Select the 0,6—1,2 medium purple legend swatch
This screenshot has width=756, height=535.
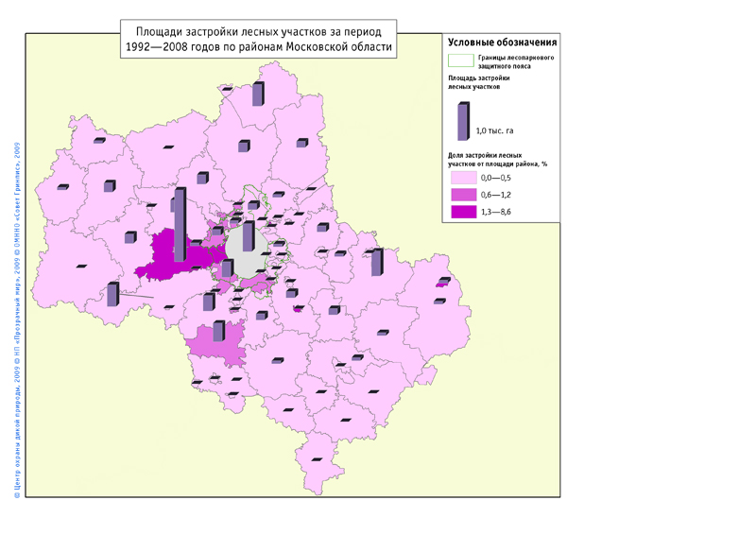[x=462, y=194]
